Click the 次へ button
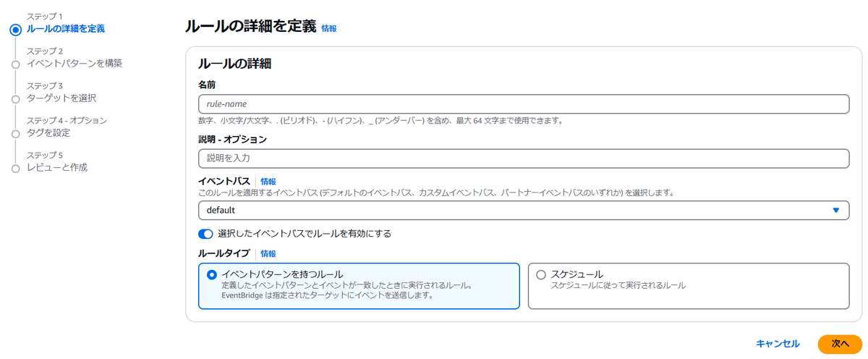Image resolution: width=868 pixels, height=359 pixels. point(840,344)
